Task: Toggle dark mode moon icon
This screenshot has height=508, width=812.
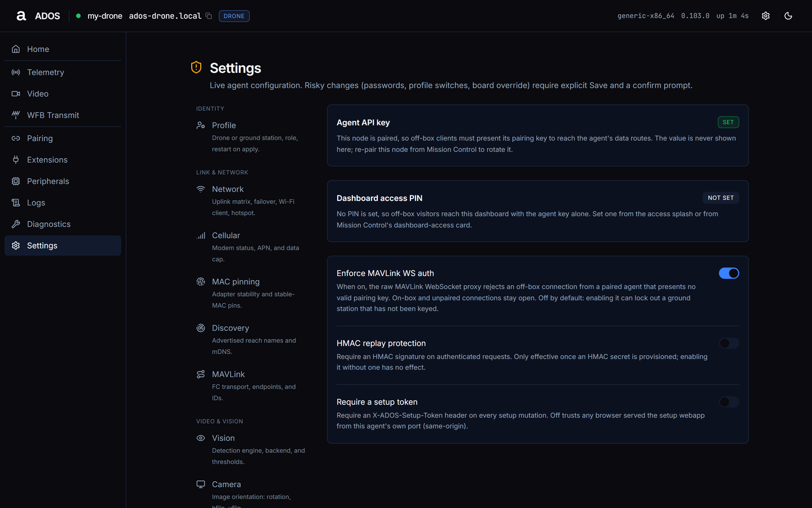Action: pyautogui.click(x=788, y=16)
